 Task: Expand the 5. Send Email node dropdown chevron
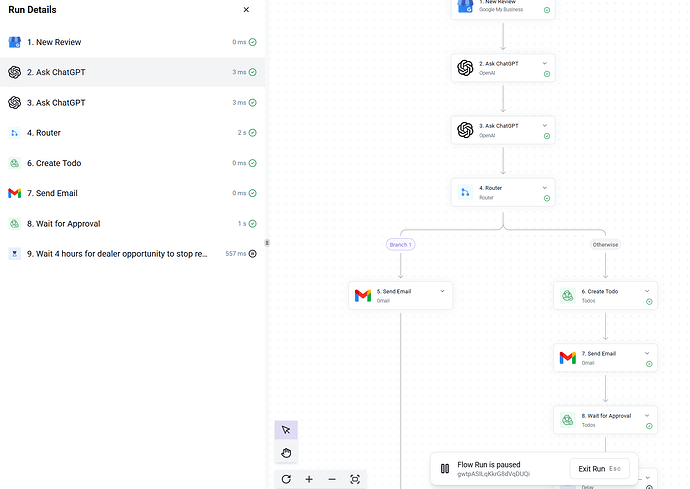point(442,291)
